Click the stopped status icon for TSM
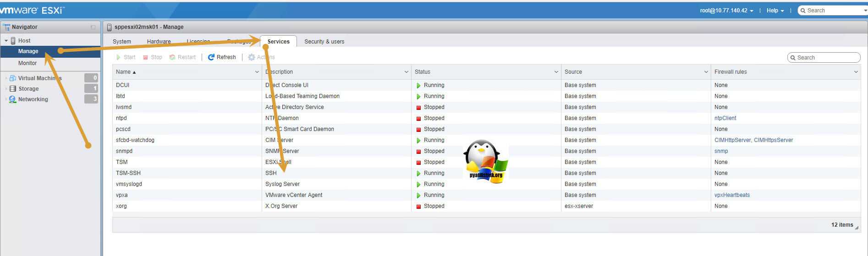 pos(418,163)
